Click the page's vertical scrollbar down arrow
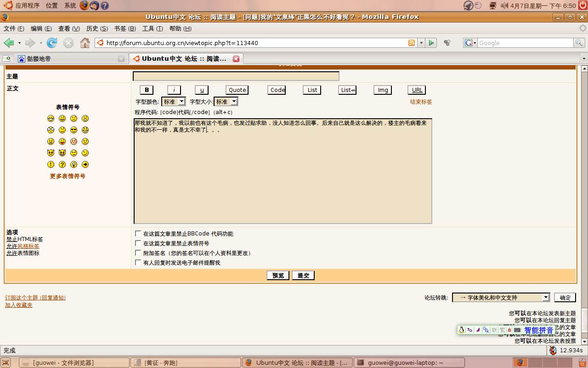The width and height of the screenshot is (588, 368). [584, 342]
